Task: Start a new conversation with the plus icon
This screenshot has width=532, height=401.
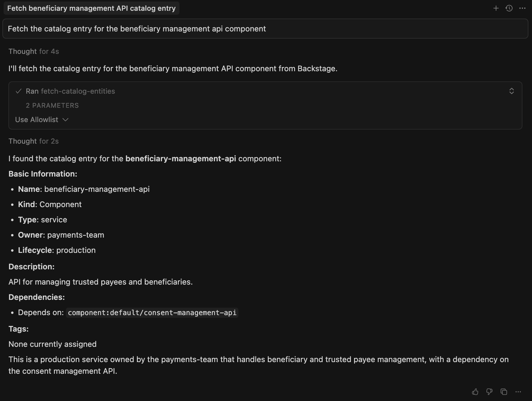Action: 496,8
